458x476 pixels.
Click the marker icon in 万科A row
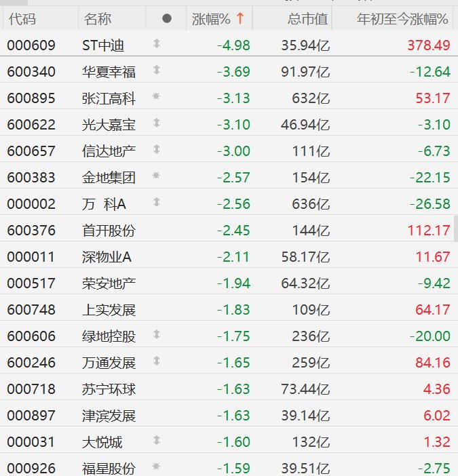click(x=157, y=202)
